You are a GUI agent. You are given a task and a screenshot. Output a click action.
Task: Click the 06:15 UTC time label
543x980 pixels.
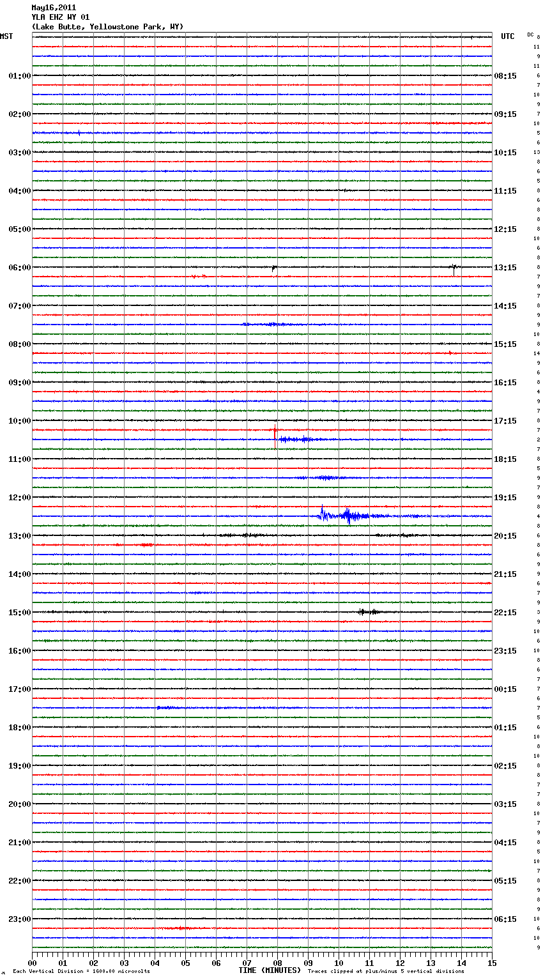(505, 919)
